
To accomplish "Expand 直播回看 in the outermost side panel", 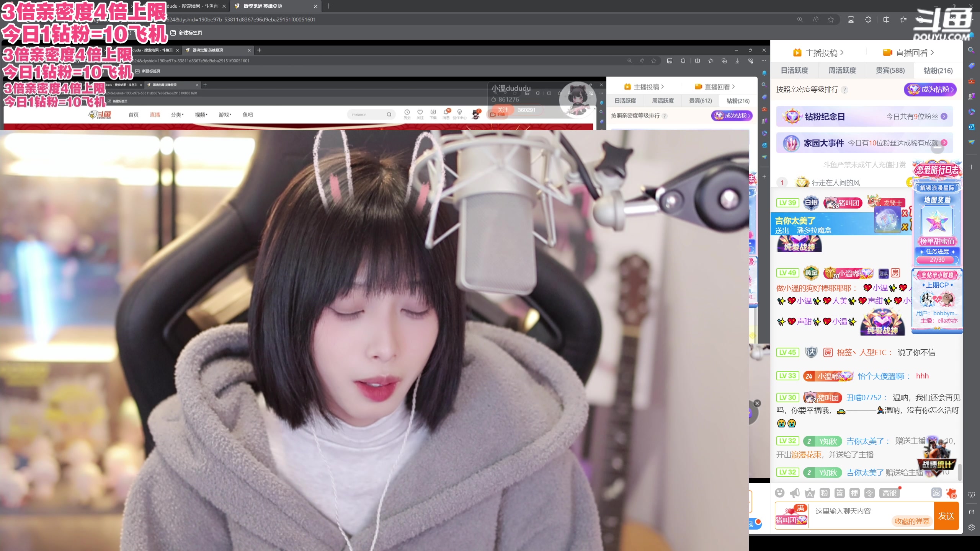I will point(908,53).
